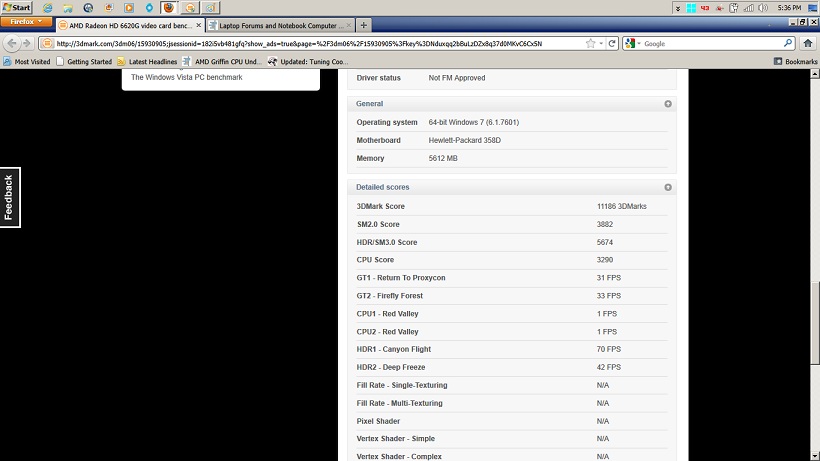The image size is (820, 461).
Task: Select the Not FM Approved driver status
Action: point(457,78)
